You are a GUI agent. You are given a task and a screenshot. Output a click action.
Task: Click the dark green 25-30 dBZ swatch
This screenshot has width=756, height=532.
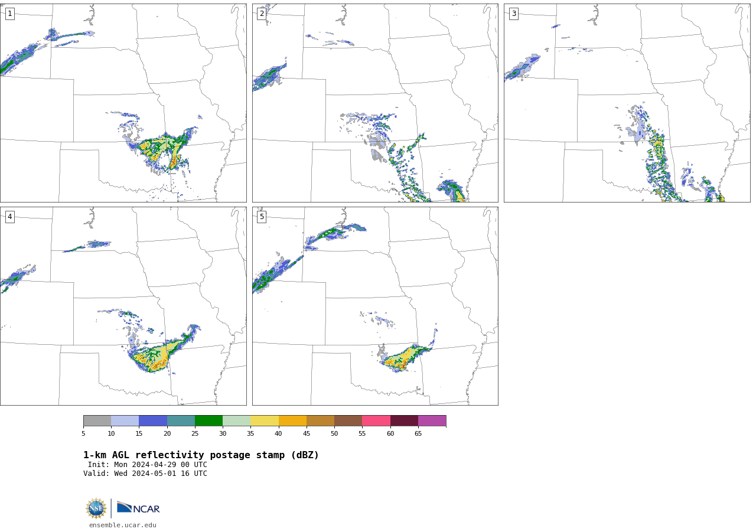pyautogui.click(x=208, y=420)
